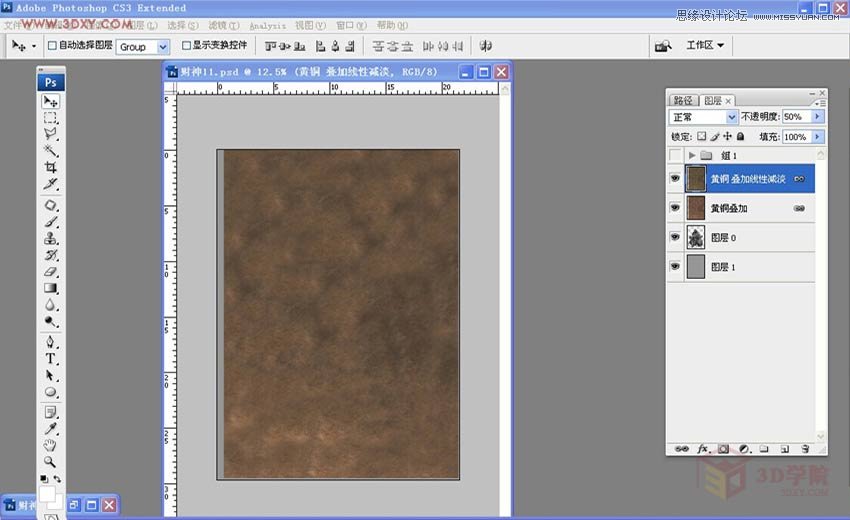Toggle lock image pixels

[715, 137]
